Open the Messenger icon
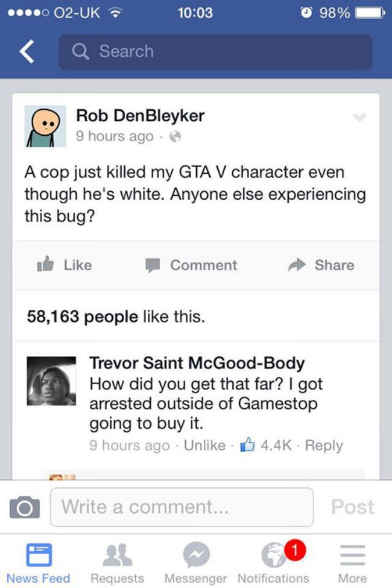This screenshot has width=392, height=588. click(x=196, y=555)
